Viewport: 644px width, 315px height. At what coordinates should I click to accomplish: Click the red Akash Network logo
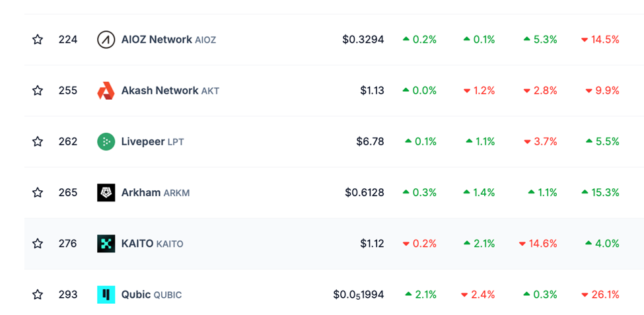coord(106,90)
